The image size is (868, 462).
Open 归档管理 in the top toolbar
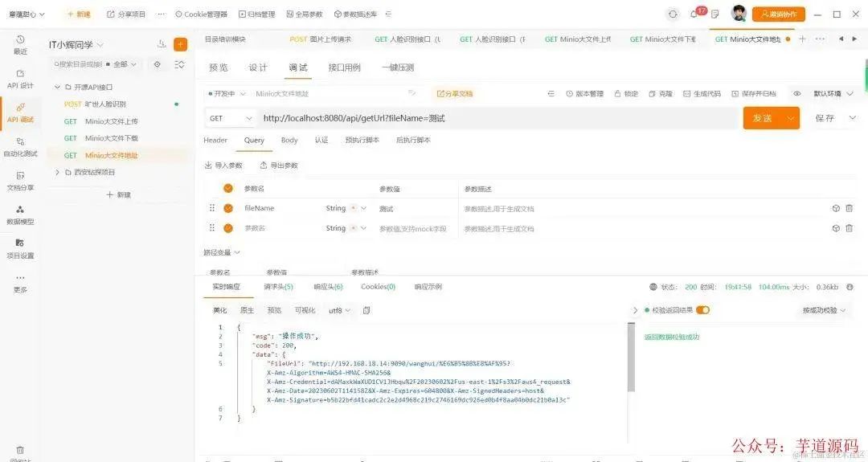click(x=257, y=14)
